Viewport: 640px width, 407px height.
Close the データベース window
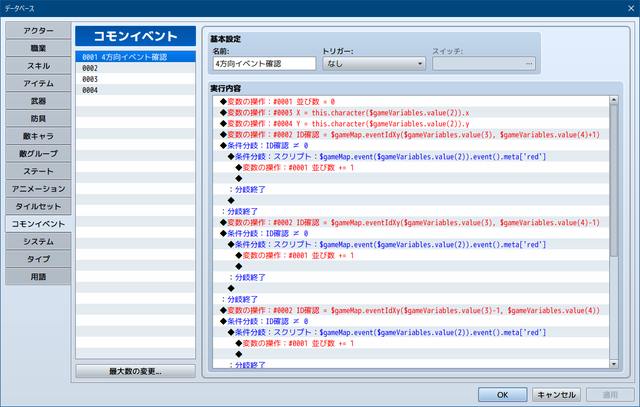tap(631, 8)
